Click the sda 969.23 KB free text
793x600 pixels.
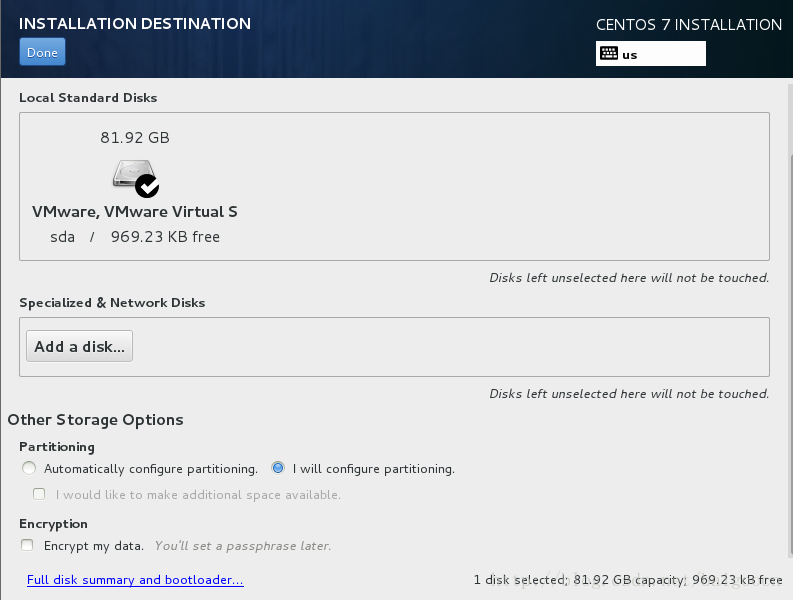(x=135, y=237)
